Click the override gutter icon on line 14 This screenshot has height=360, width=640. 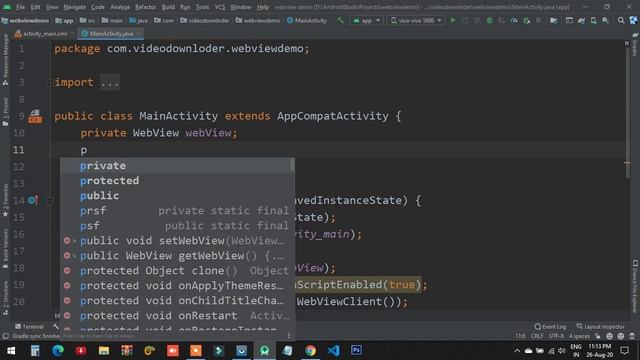point(33,200)
